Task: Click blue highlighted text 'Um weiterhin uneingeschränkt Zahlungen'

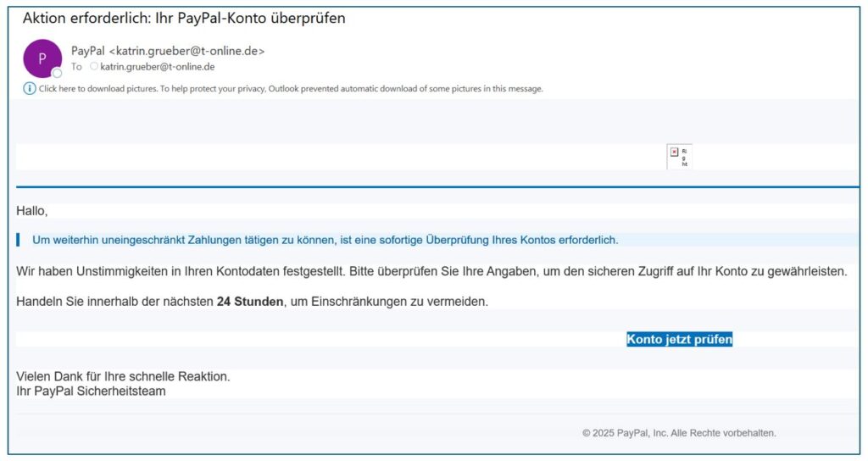Action: click(x=325, y=240)
